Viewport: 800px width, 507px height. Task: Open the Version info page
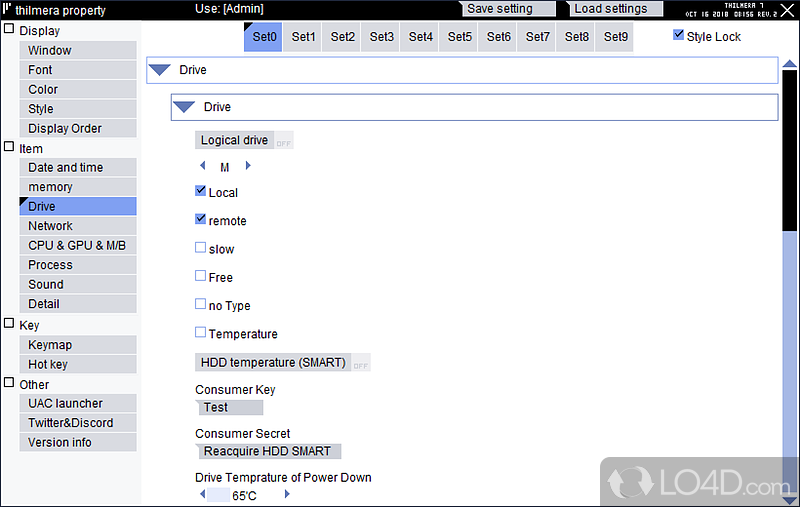click(x=78, y=442)
